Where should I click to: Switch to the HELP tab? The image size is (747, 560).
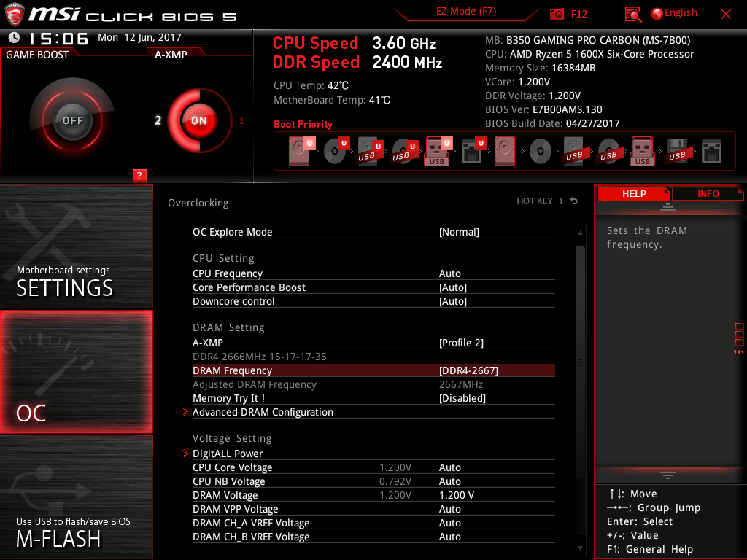(x=634, y=193)
